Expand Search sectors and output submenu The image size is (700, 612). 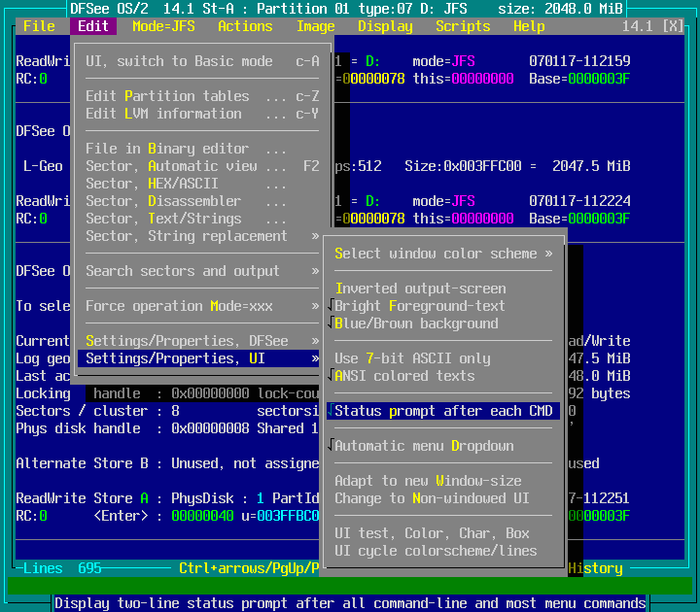pyautogui.click(x=202, y=271)
